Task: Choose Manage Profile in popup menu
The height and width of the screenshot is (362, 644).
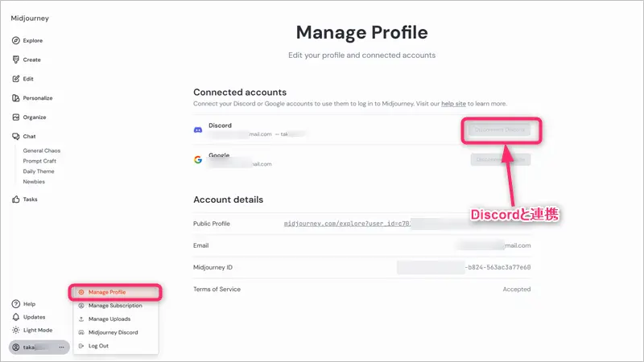Action: tap(107, 292)
